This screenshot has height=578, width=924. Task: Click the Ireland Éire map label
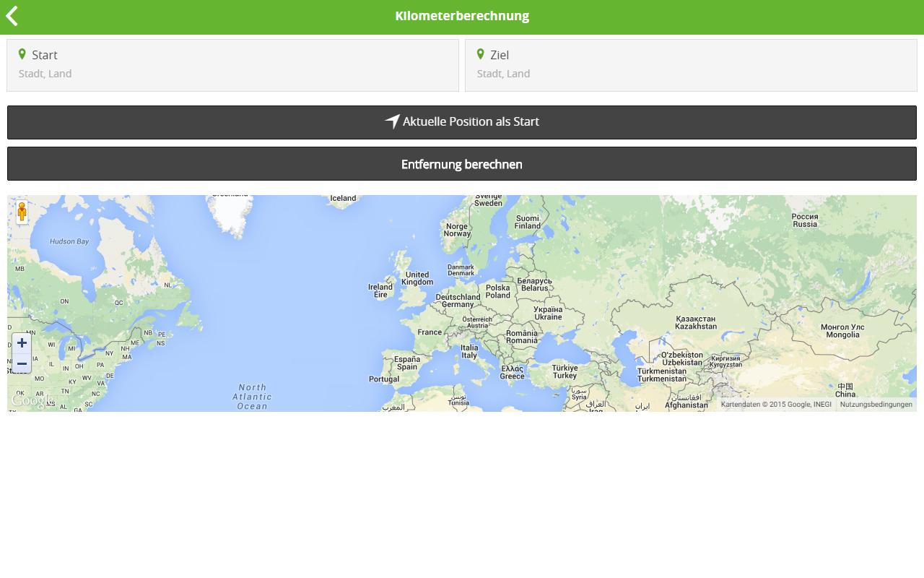tap(380, 290)
